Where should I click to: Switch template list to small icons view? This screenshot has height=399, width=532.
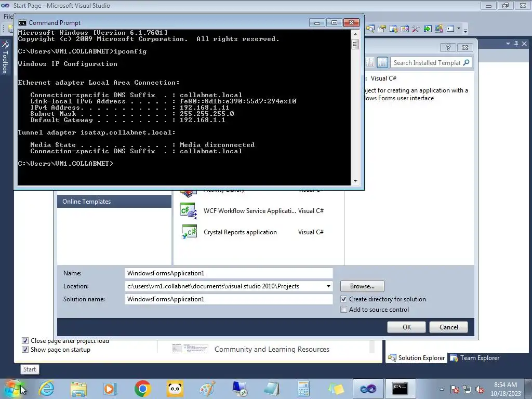[370, 62]
